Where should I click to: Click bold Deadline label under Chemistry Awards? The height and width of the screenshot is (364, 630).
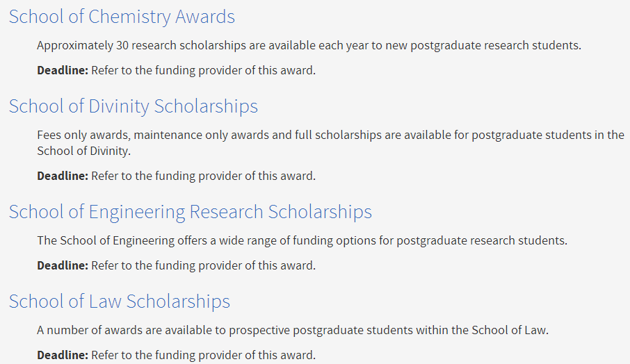point(63,71)
